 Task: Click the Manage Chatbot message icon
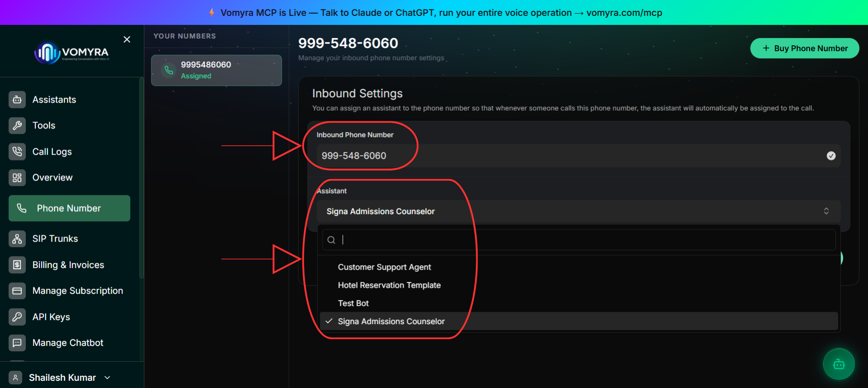pyautogui.click(x=17, y=343)
